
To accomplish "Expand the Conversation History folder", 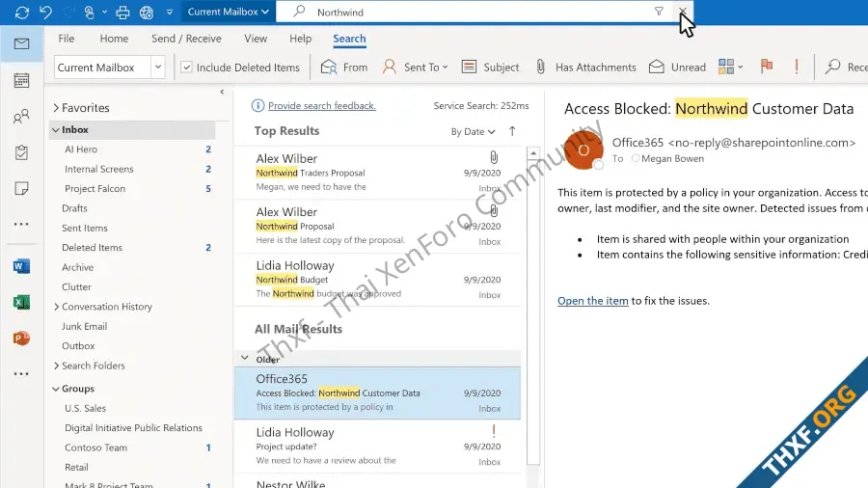I will coord(56,307).
